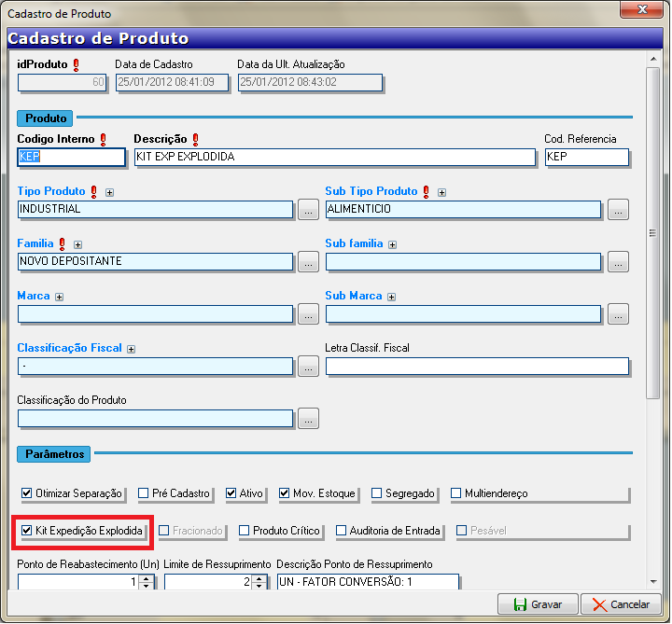Click the plus icon beside Sub Marca
672x624 pixels.
click(x=391, y=298)
